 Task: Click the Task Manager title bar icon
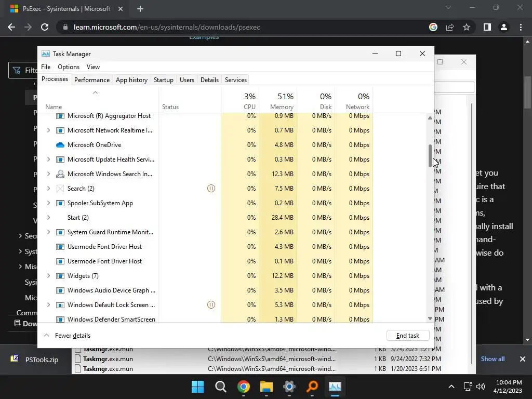[46, 54]
